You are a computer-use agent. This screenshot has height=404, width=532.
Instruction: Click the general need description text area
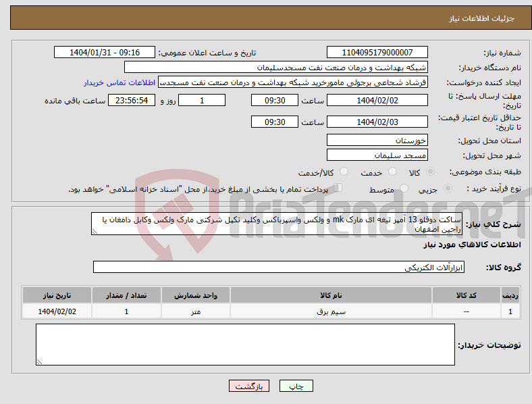pyautogui.click(x=277, y=224)
